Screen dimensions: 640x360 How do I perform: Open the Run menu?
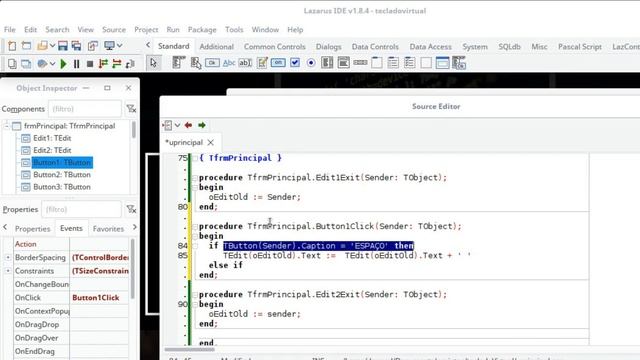point(173,30)
